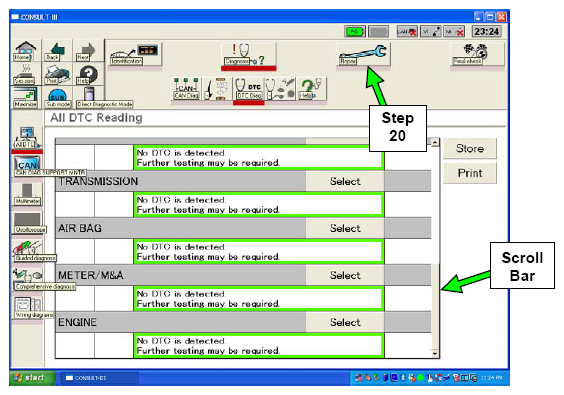Select the flowchart diagnosis icon
This screenshot has width=564, height=395.
(217, 88)
